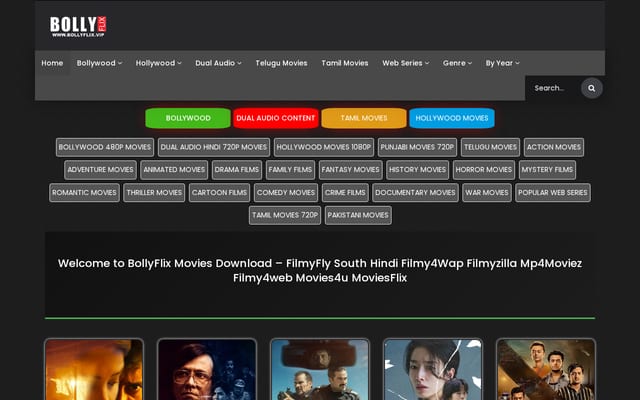Click the red DUAL AUDIO CONTENT button
The width and height of the screenshot is (640, 400).
click(276, 118)
